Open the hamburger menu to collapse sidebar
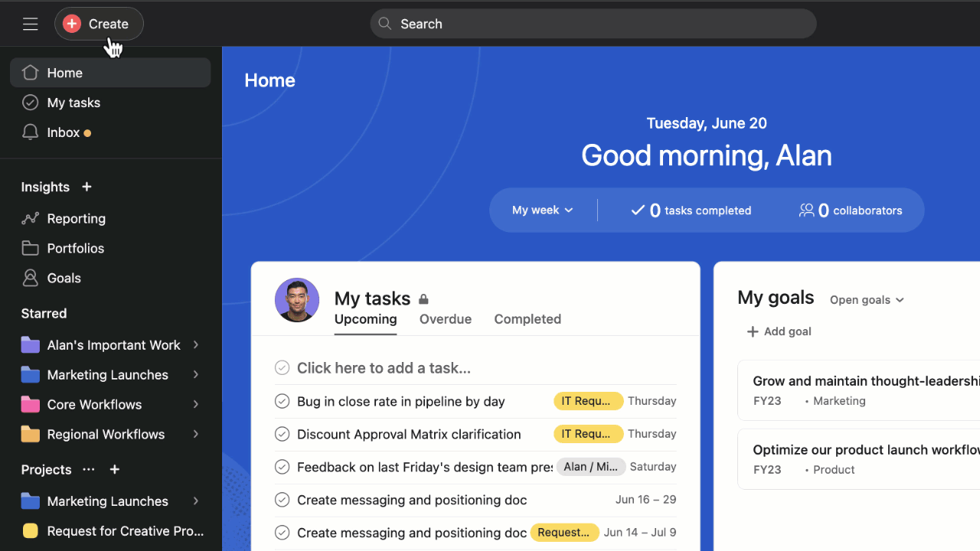Viewport: 980px width, 551px height. [31, 24]
